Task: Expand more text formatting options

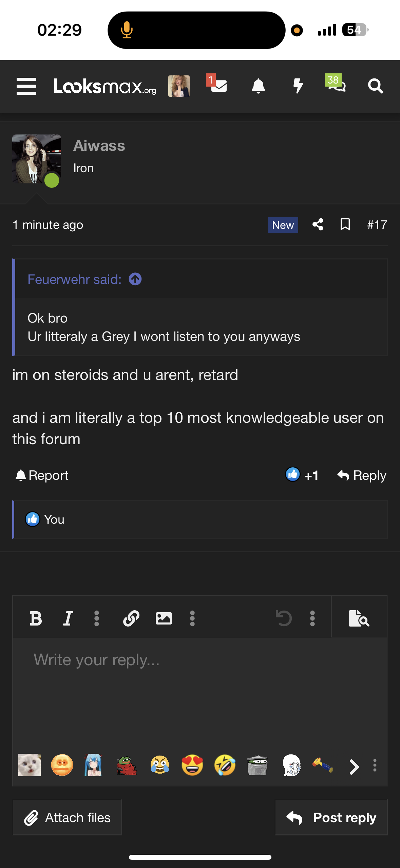Action: (97, 618)
